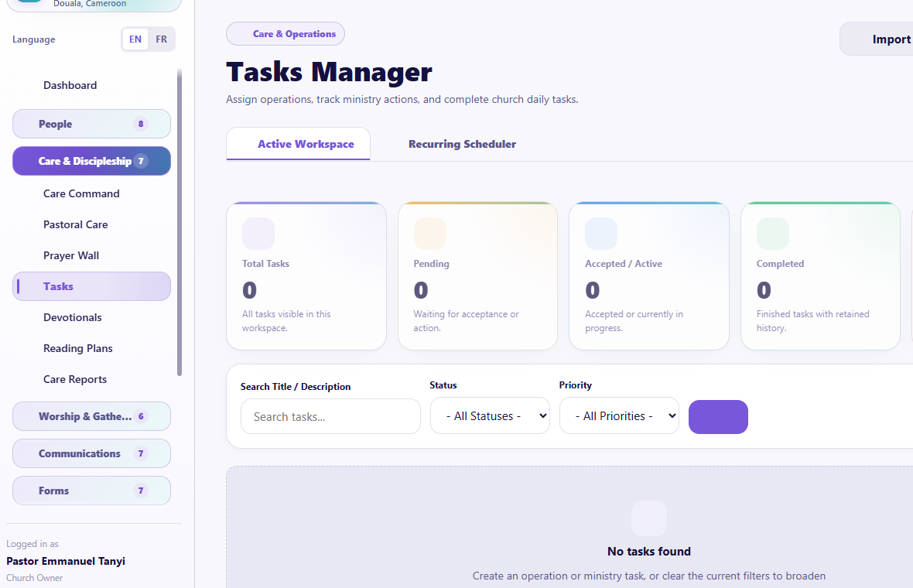Expand the Forms sidebar group
Viewport: 913px width, 588px height.
[91, 491]
